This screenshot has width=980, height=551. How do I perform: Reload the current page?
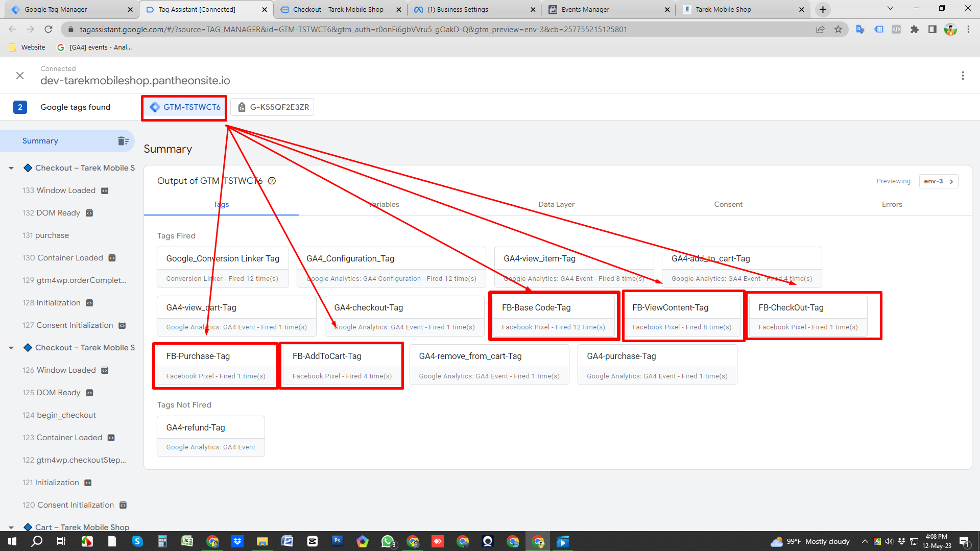49,30
